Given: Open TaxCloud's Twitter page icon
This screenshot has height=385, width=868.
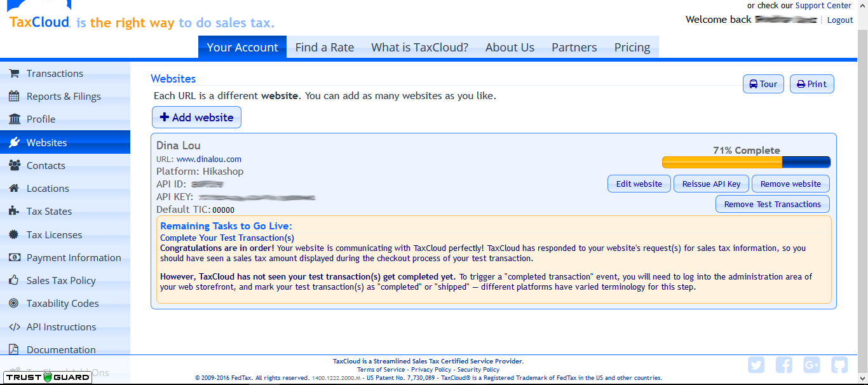Looking at the screenshot, I should pos(756,365).
